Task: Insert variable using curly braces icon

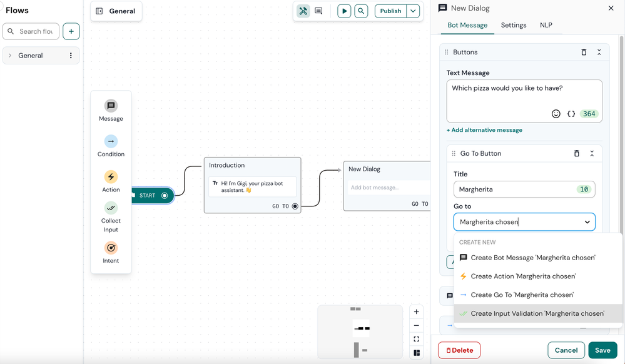Action: tap(571, 114)
